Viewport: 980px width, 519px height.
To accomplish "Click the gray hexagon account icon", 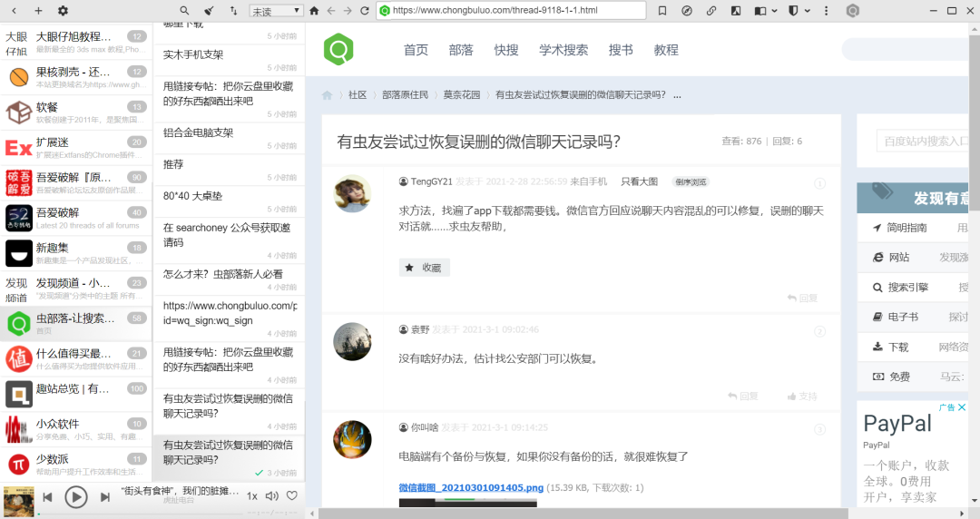I will tap(852, 11).
